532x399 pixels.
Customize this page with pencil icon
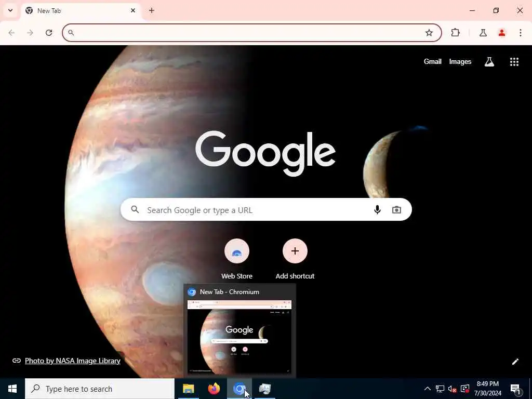point(515,362)
